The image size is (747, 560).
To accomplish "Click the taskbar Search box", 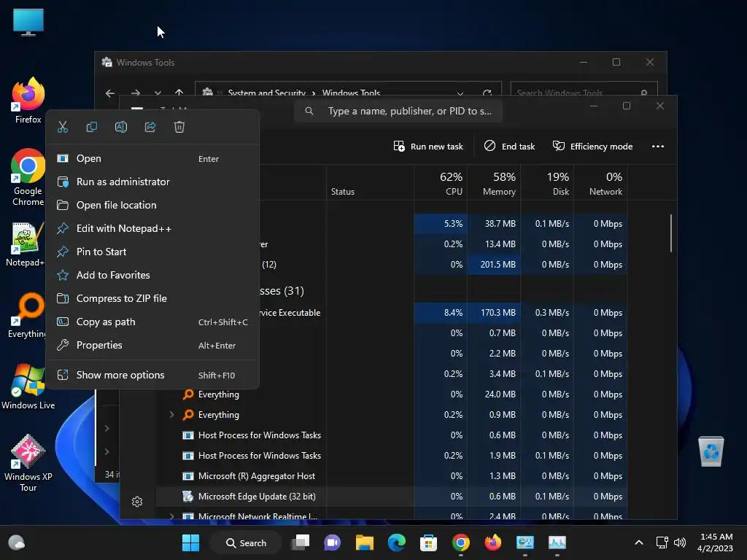I will 247,542.
